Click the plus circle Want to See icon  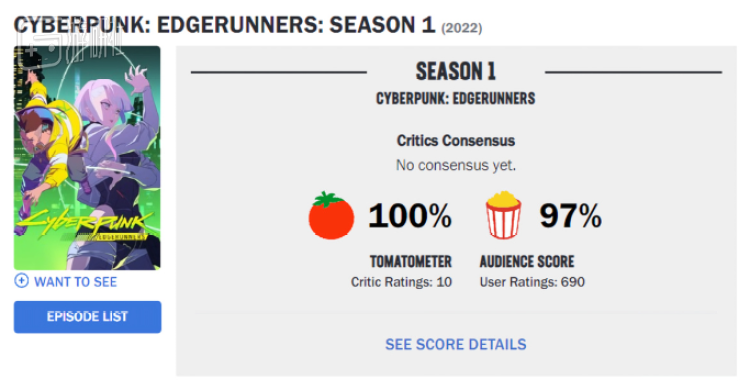pyautogui.click(x=21, y=281)
